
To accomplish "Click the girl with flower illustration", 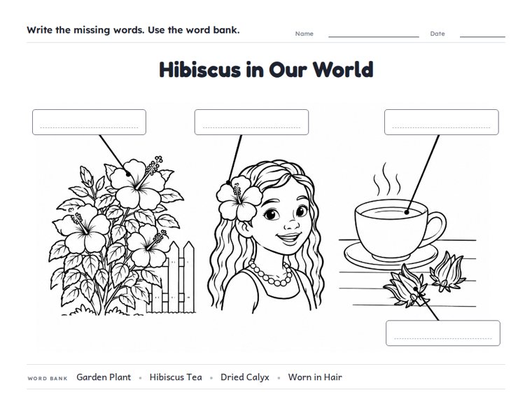I will pyautogui.click(x=266, y=236).
